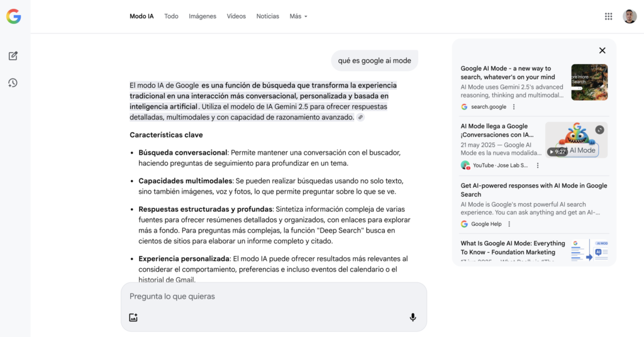Start a new search with the pencil icon
The height and width of the screenshot is (337, 644).
pyautogui.click(x=13, y=56)
